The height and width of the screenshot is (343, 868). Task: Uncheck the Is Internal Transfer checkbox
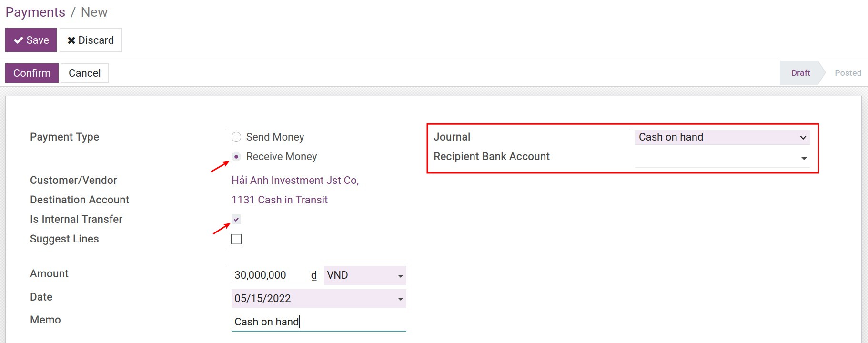point(236,219)
